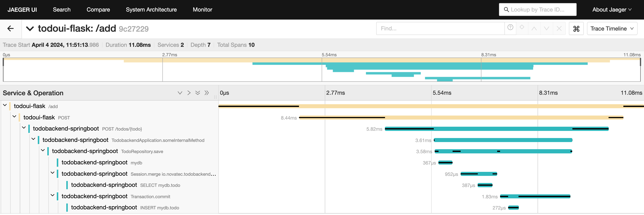Click 2.77ms tick in the timeline header
Viewport: 644px width, 215px height.
336,93
